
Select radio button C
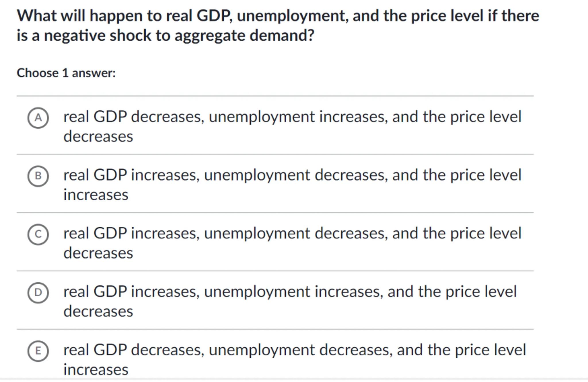coord(38,234)
